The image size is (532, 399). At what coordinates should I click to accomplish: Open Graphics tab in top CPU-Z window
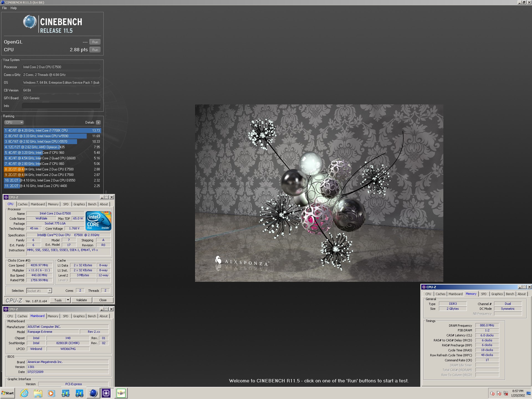pyautogui.click(x=79, y=204)
